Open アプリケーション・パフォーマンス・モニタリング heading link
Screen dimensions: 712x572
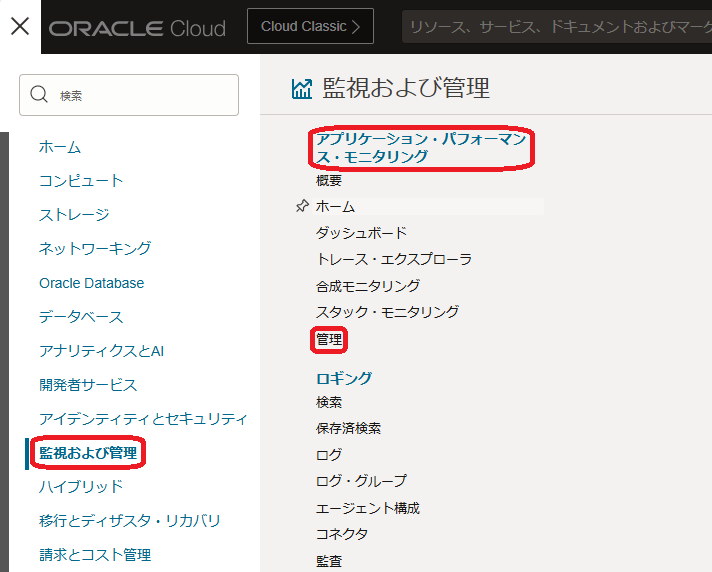[x=421, y=148]
